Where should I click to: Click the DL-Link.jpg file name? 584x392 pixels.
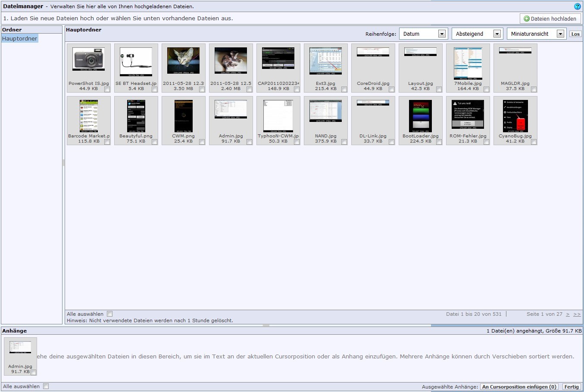(x=373, y=136)
